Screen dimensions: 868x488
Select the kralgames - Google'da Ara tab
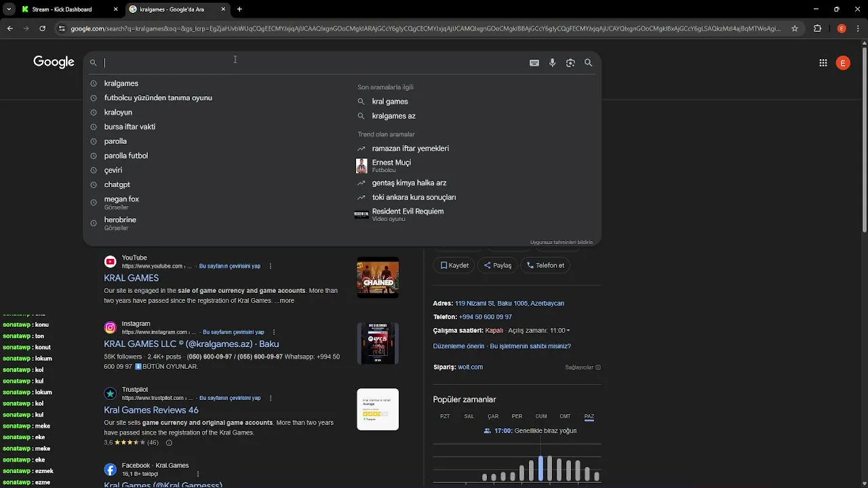tap(172, 9)
